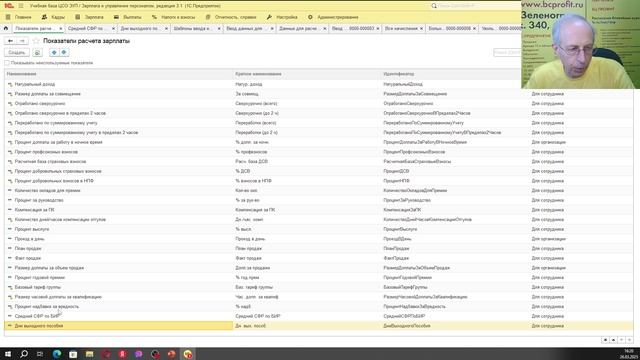Screen dimensions: 640x360
Task: Go to the home start page icon
Action: point(6,29)
